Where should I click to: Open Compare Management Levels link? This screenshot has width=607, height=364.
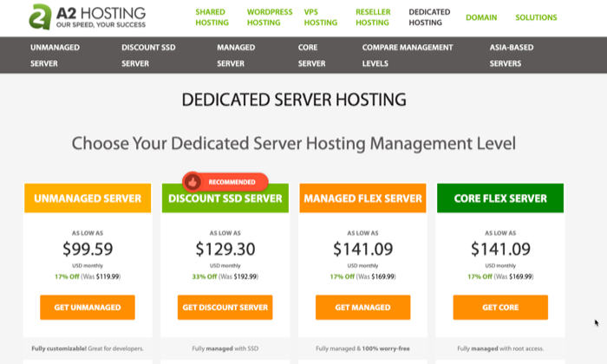(x=408, y=55)
